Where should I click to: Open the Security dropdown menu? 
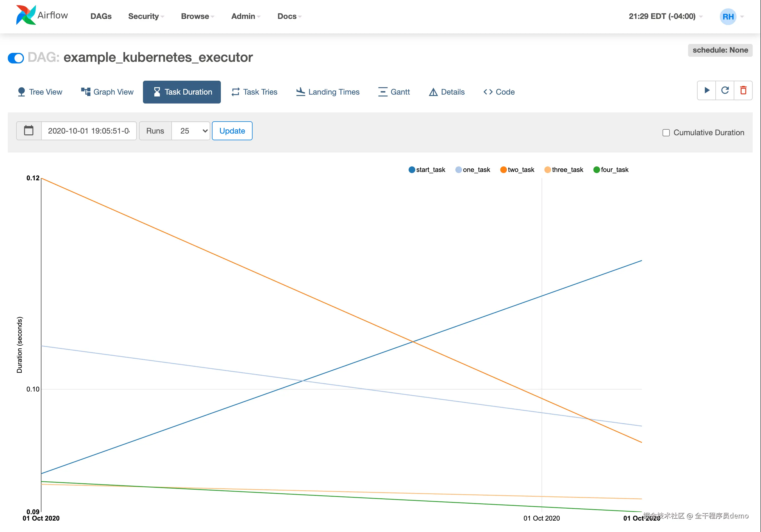point(146,16)
